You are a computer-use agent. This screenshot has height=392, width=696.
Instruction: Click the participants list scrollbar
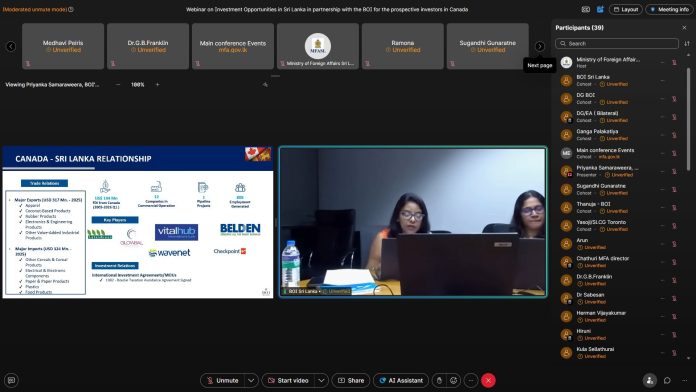pos(688,119)
